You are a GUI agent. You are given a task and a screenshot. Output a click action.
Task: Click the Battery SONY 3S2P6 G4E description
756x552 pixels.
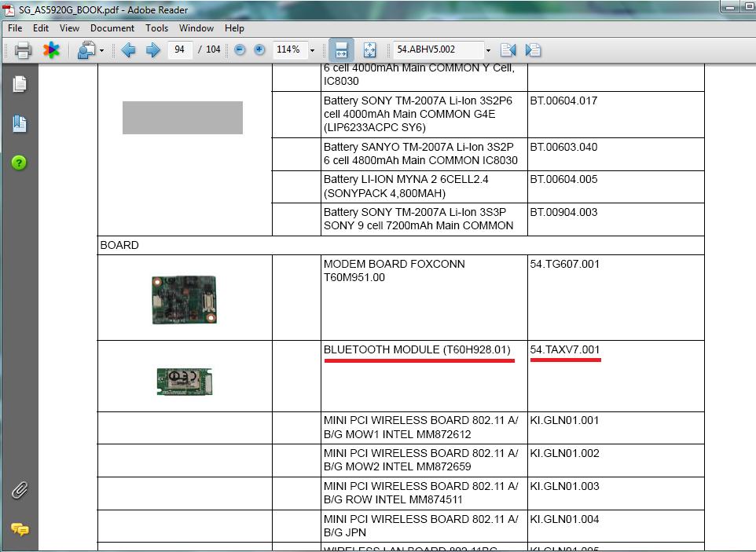(418, 114)
